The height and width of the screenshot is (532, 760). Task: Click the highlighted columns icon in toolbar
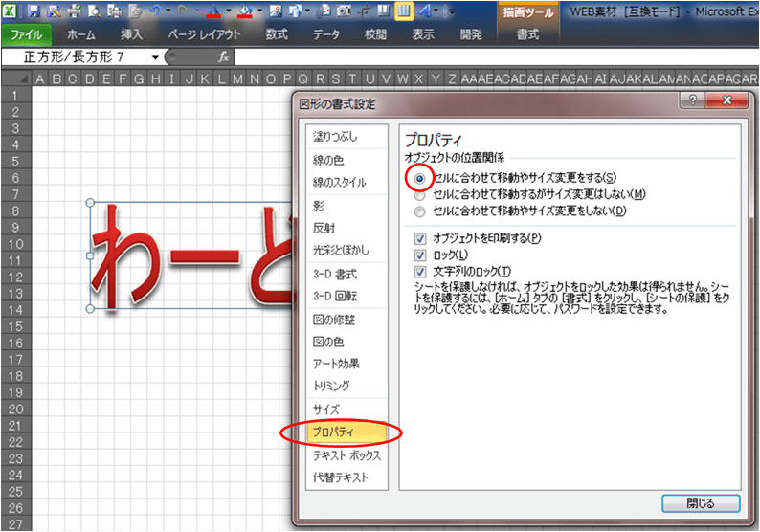404,11
